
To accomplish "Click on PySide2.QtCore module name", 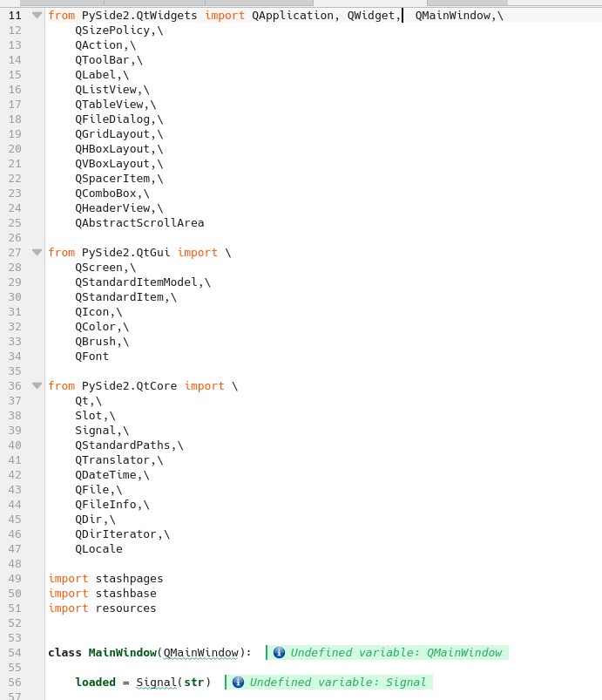I will pyautogui.click(x=130, y=385).
